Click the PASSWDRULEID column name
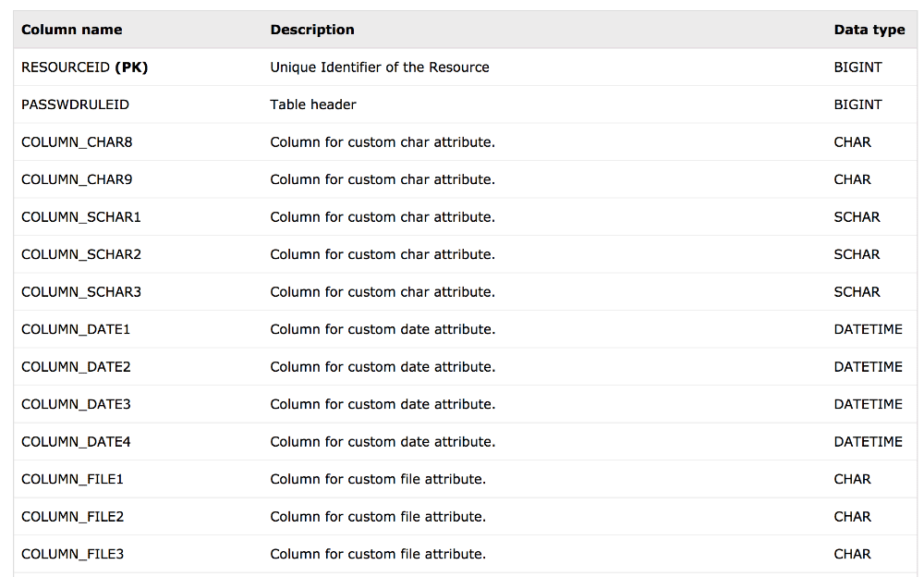 click(75, 104)
